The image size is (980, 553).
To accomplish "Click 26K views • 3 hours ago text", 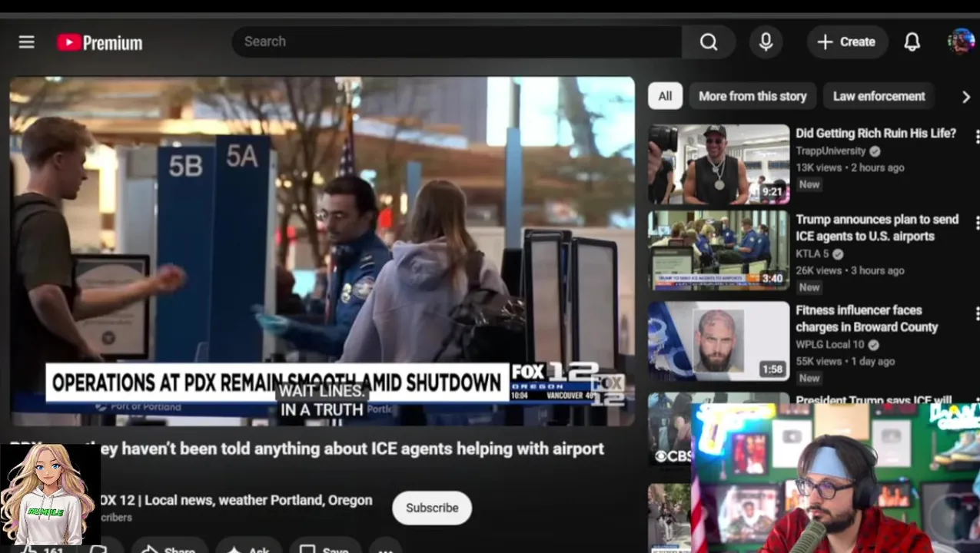I will (x=849, y=270).
